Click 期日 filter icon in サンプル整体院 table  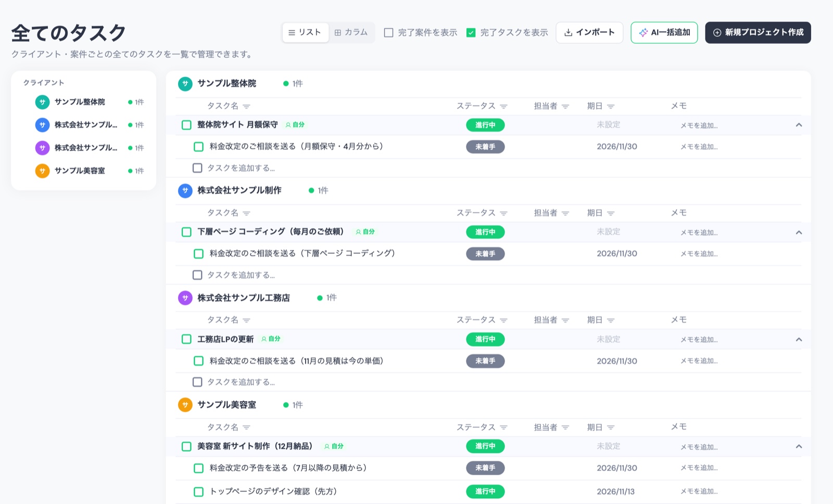[611, 107]
